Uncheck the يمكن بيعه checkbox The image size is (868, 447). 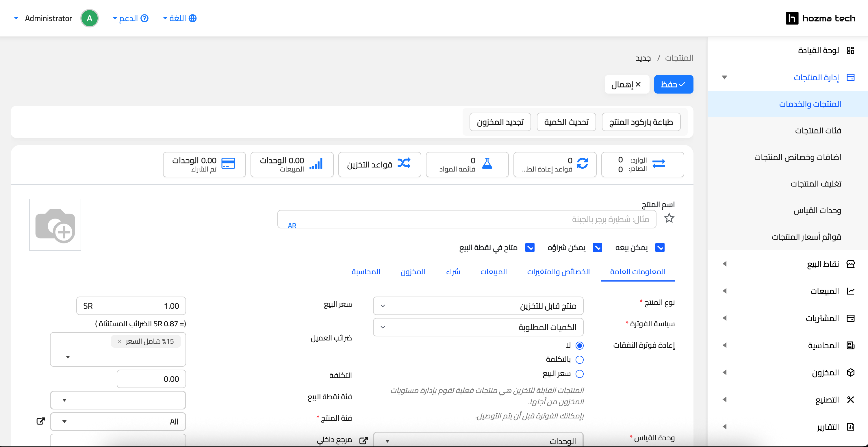660,247
